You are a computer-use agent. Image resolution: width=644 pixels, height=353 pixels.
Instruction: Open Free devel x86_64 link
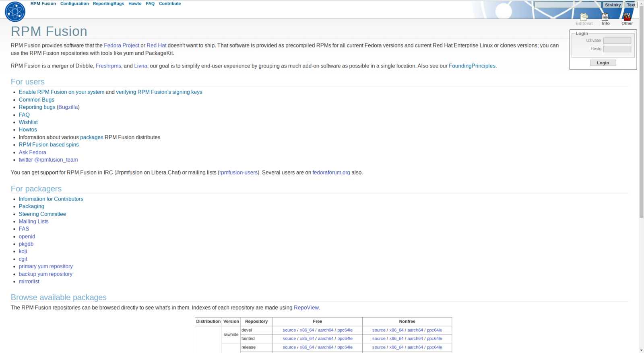(307, 330)
